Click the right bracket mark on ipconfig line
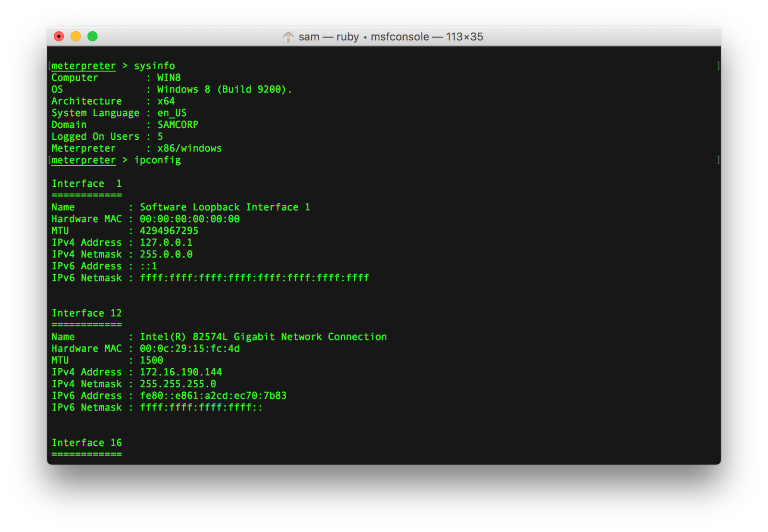The width and height of the screenshot is (768, 532). pos(718,160)
